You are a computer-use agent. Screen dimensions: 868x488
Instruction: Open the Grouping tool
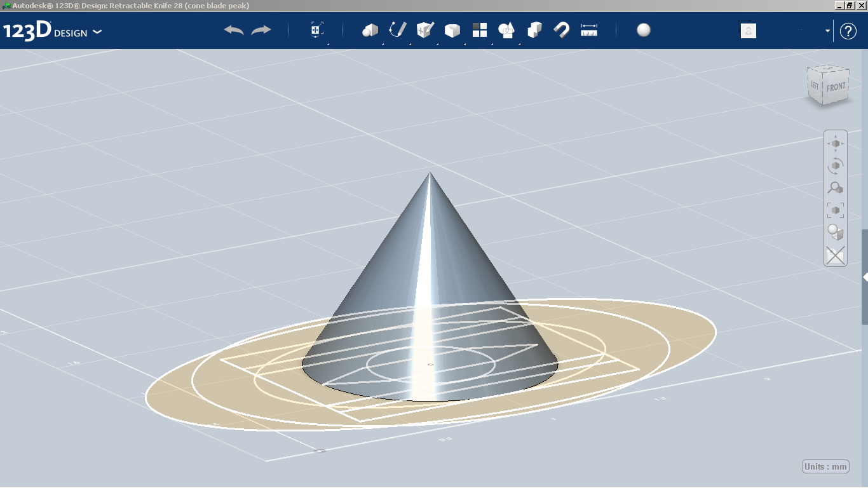(506, 30)
